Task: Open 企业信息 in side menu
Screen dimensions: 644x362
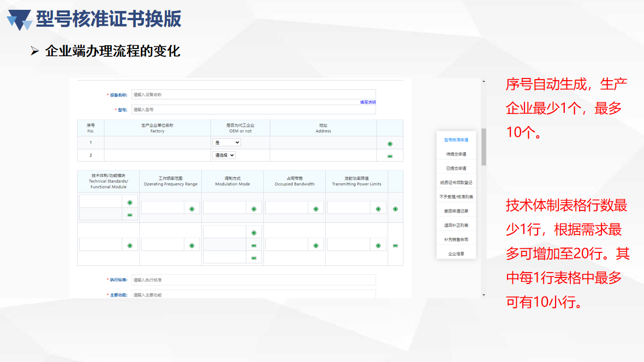Action: (x=456, y=254)
